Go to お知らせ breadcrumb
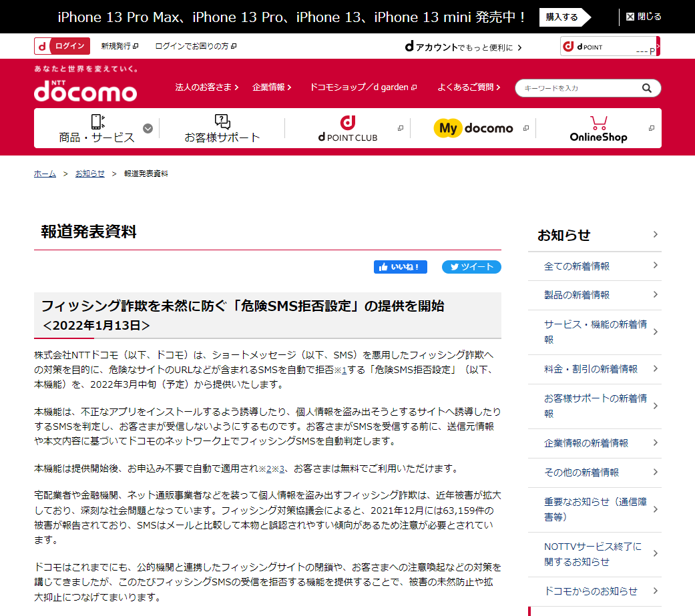This screenshot has height=616, width=695. click(90, 174)
